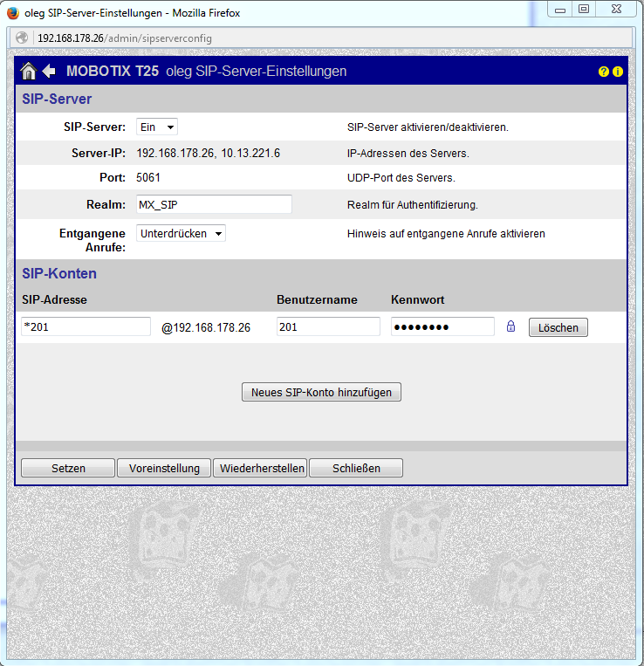Click 'Hinweis auf entgangene Anrufe aktivieren' text

click(x=446, y=234)
